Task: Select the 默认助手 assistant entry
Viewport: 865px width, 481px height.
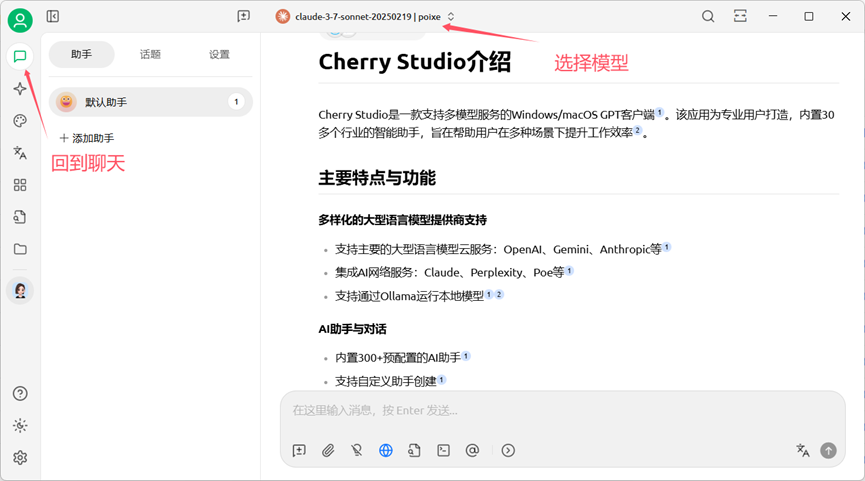Action: point(151,102)
